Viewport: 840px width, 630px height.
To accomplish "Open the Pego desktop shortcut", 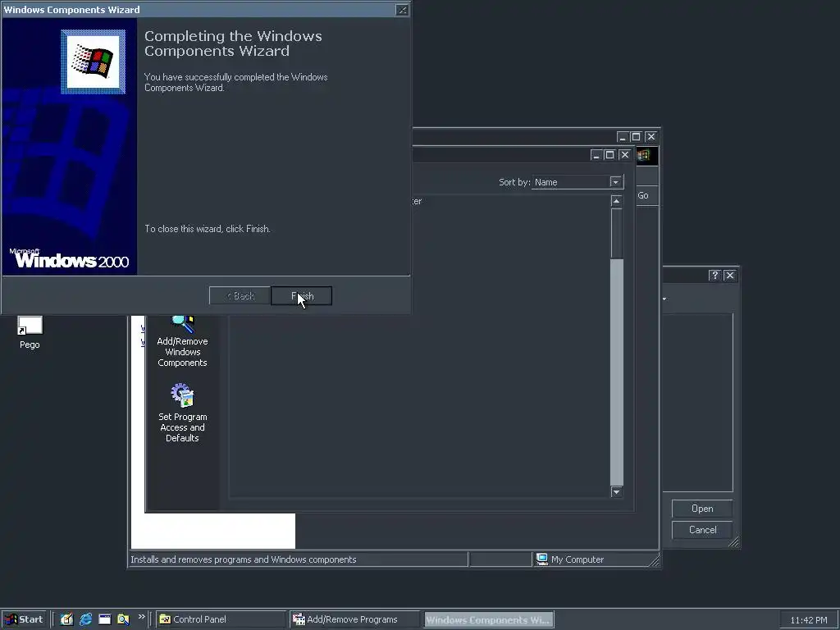I will [x=30, y=332].
